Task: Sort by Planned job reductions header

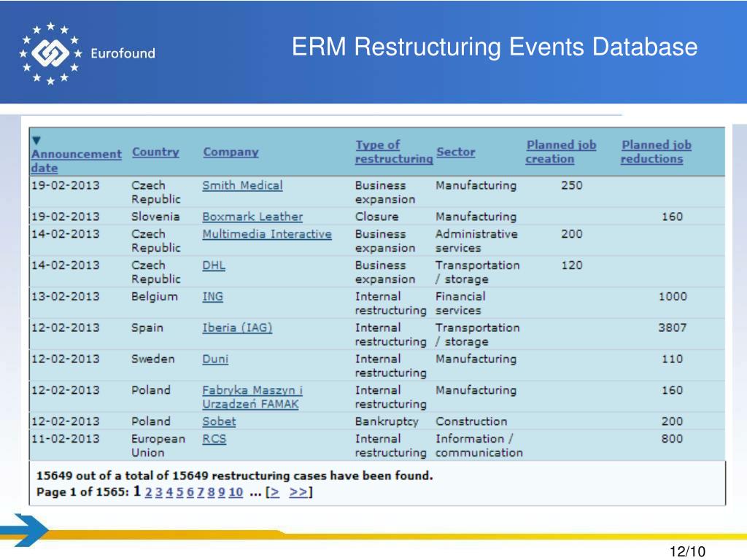Action: tap(656, 152)
